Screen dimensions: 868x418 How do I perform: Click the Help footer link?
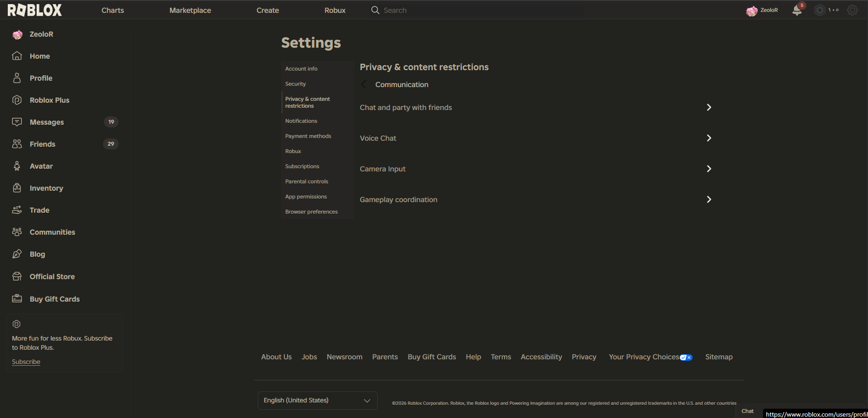(473, 357)
